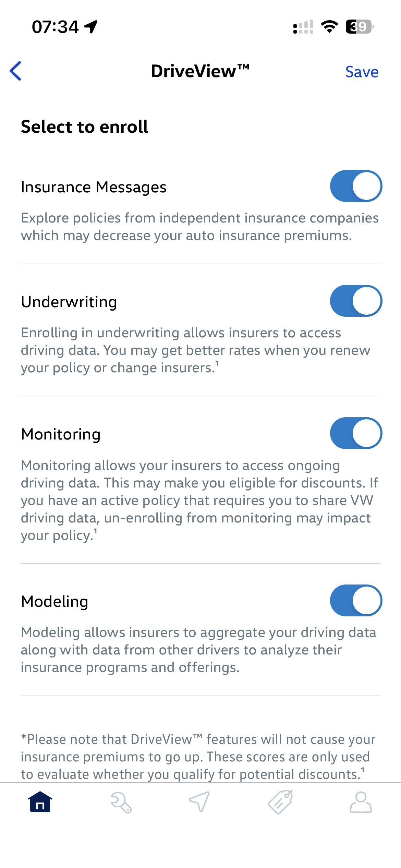
Task: Tap the Wi-Fi status icon
Action: [x=329, y=27]
